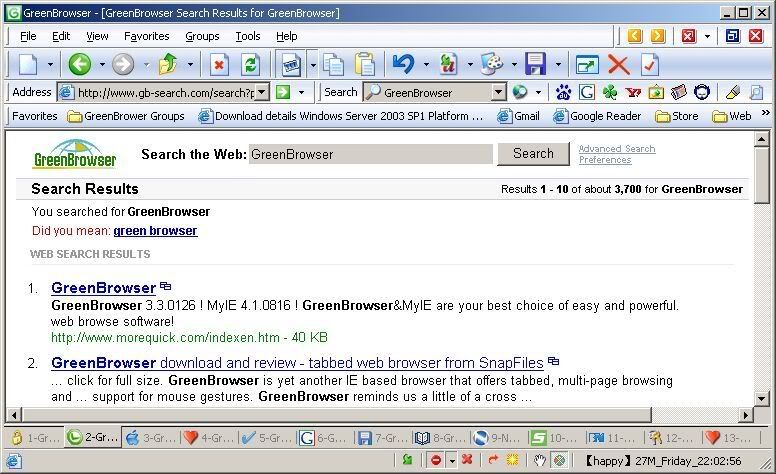Click the Save floppy disk icon
Screen dimensions: 776x474
(x=536, y=65)
